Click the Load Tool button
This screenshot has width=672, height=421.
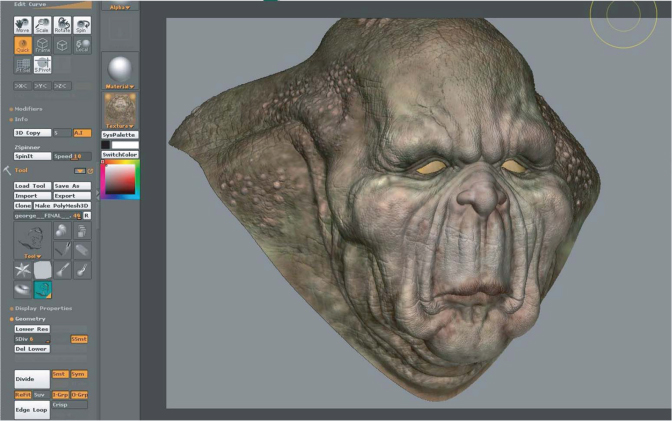[31, 186]
